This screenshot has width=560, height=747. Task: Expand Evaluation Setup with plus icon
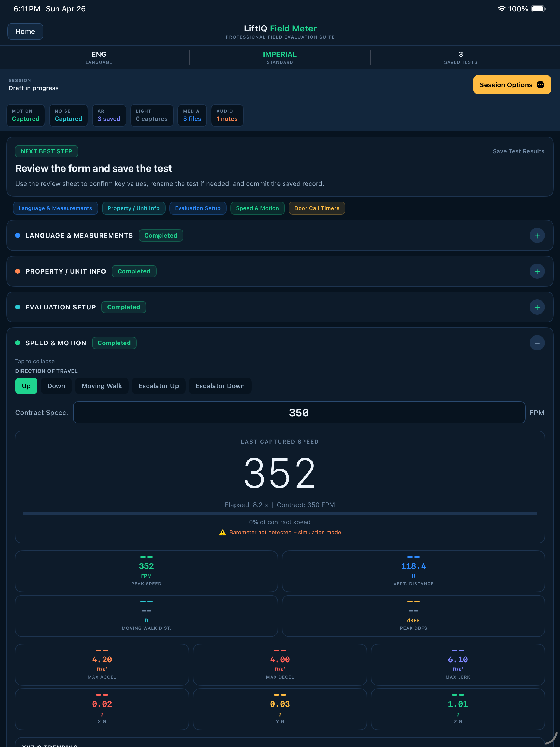click(x=537, y=307)
